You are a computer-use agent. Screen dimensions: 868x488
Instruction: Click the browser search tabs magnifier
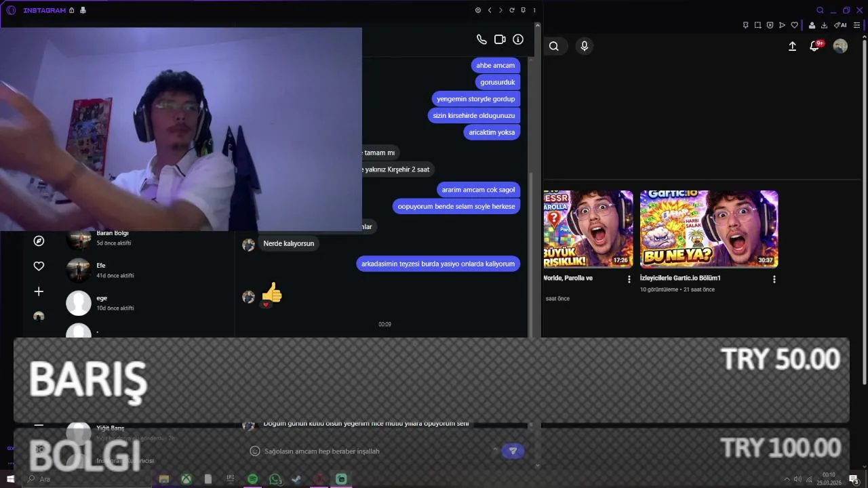coord(820,10)
